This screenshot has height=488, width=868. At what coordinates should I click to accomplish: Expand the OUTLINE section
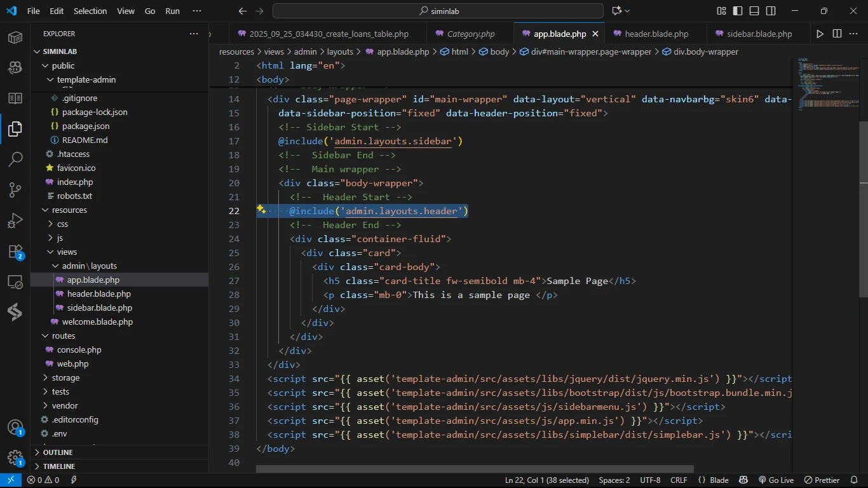point(58,452)
